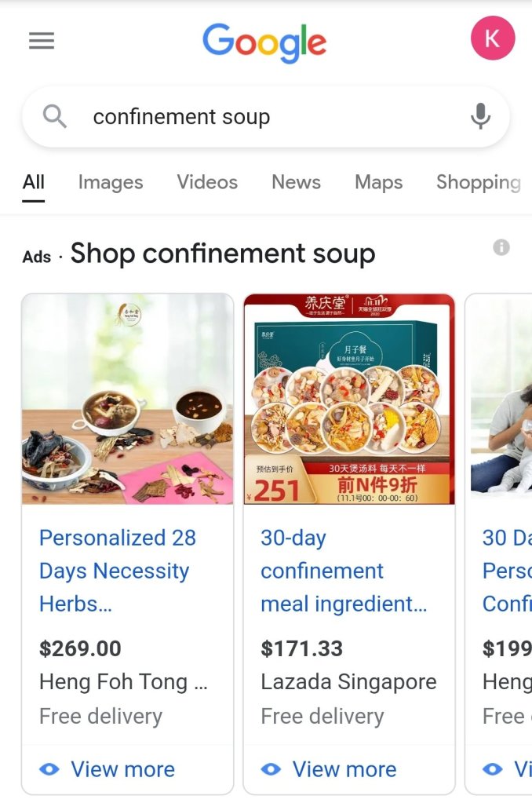Click View more on Lazada Singapore card

344,769
